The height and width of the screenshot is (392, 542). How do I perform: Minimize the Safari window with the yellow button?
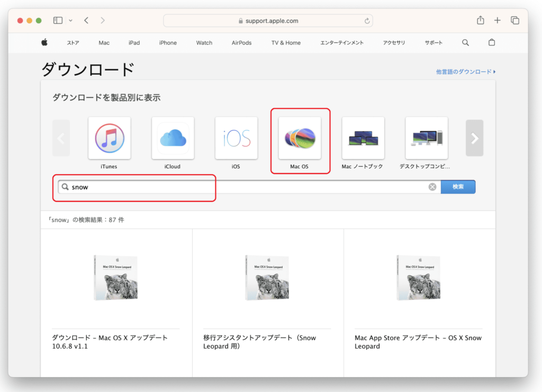tap(30, 21)
